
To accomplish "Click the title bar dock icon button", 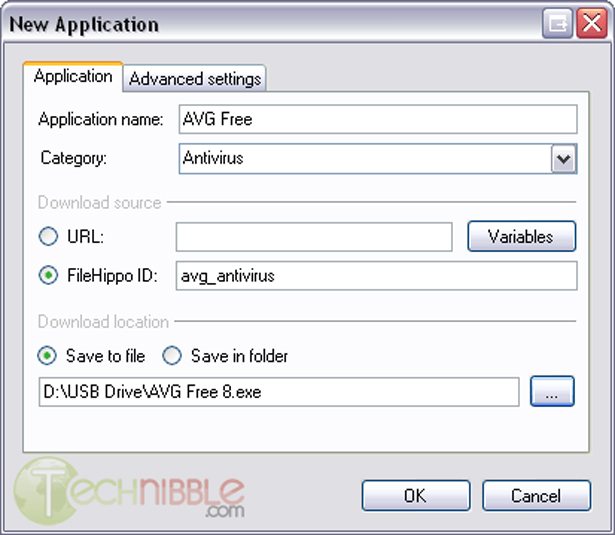I will click(x=557, y=24).
